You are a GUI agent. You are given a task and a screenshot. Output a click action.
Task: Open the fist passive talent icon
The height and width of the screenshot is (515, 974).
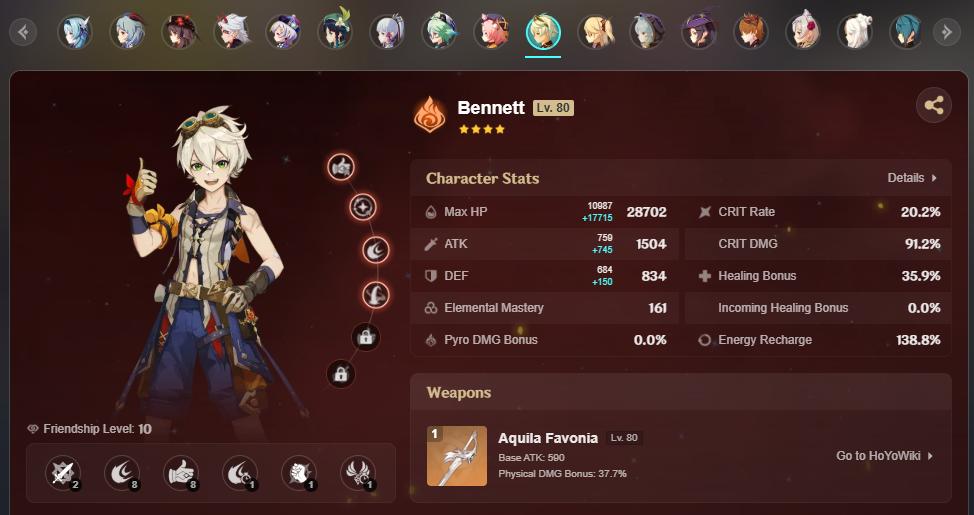pos(299,473)
